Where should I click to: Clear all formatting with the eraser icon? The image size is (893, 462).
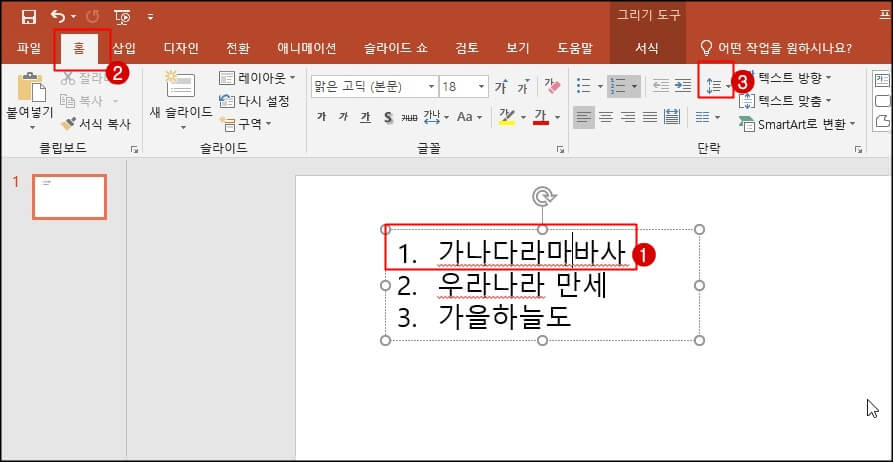[x=552, y=87]
